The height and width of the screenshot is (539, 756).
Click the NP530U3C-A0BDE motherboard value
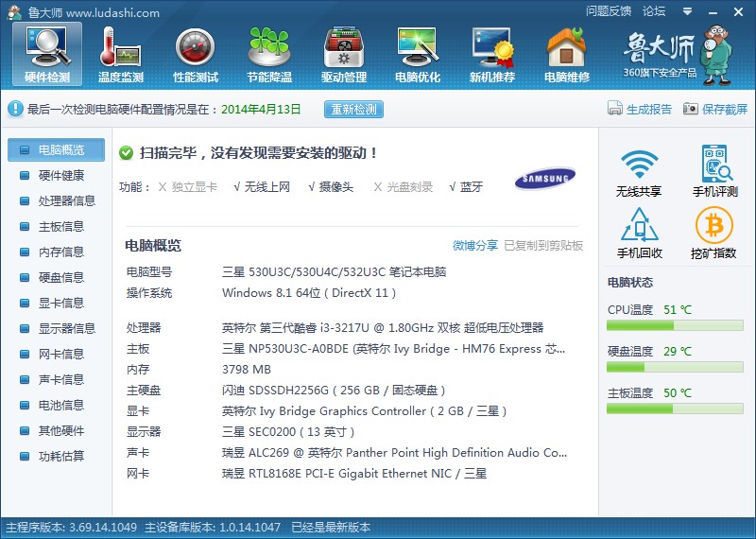[393, 349]
